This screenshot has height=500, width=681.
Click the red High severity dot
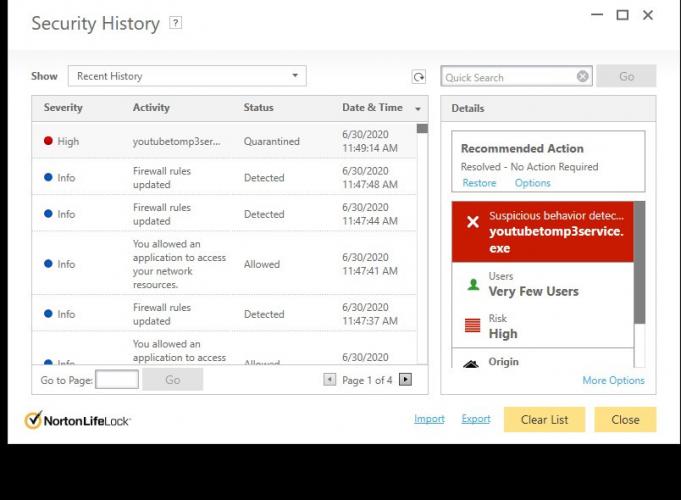click(x=48, y=141)
